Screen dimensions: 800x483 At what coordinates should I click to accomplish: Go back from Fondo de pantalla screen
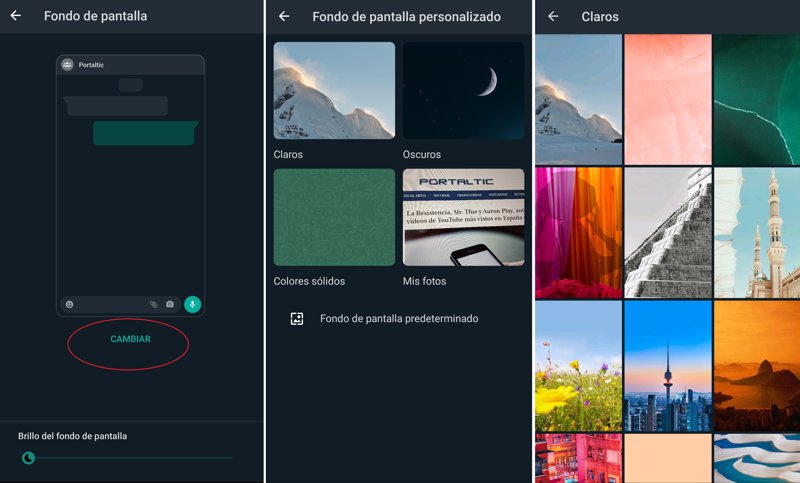[x=15, y=16]
